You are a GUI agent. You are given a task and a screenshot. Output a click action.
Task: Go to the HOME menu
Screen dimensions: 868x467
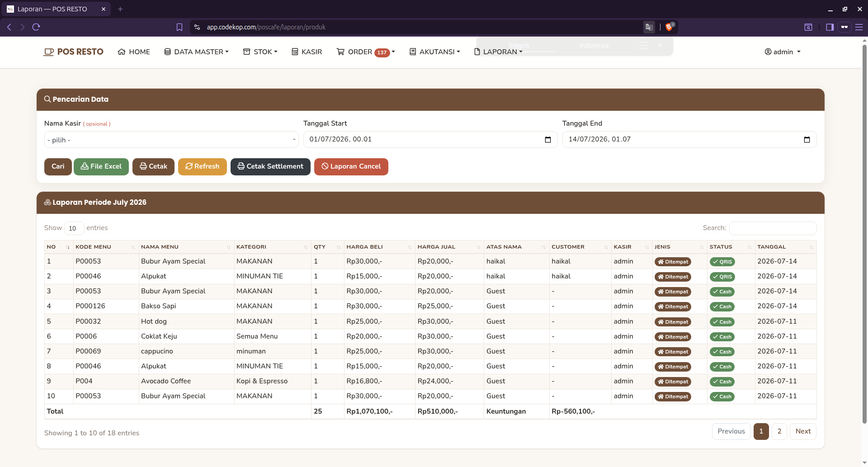tap(134, 52)
